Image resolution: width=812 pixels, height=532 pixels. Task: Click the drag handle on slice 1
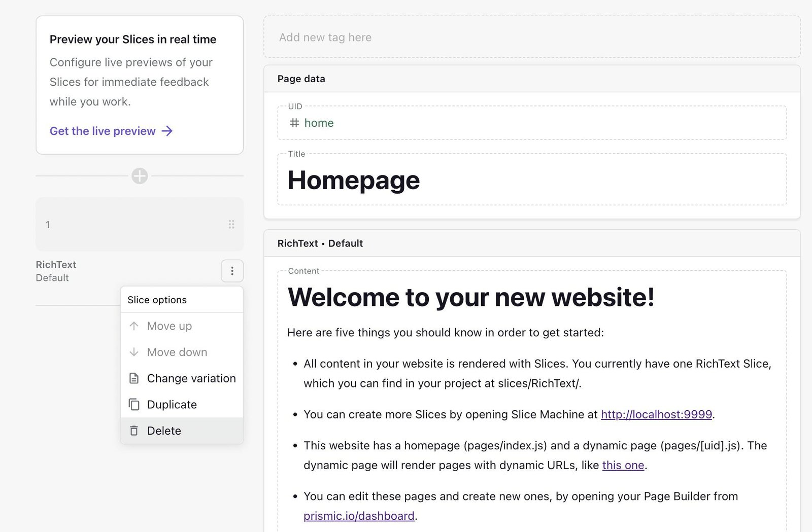pos(231,224)
